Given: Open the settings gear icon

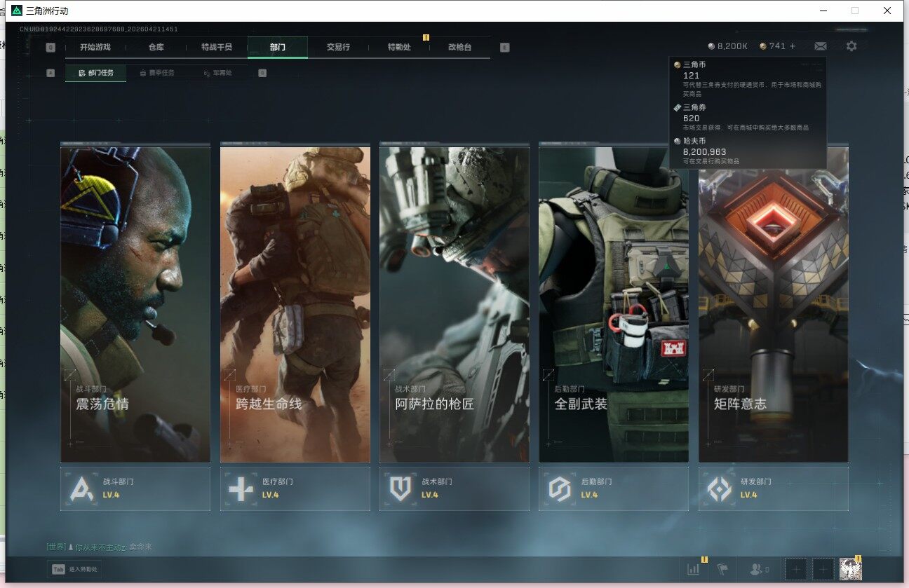Looking at the screenshot, I should [x=851, y=46].
